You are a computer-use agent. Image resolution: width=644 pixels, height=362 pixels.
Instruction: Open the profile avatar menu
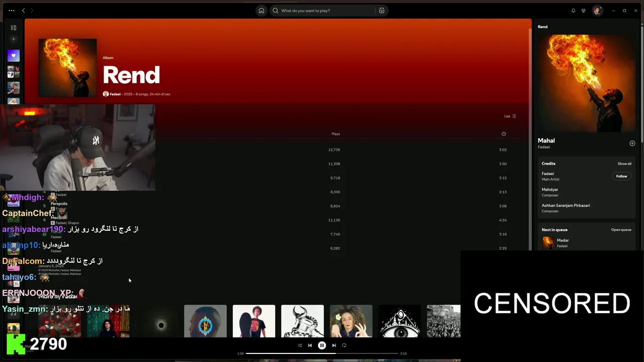pos(597,11)
